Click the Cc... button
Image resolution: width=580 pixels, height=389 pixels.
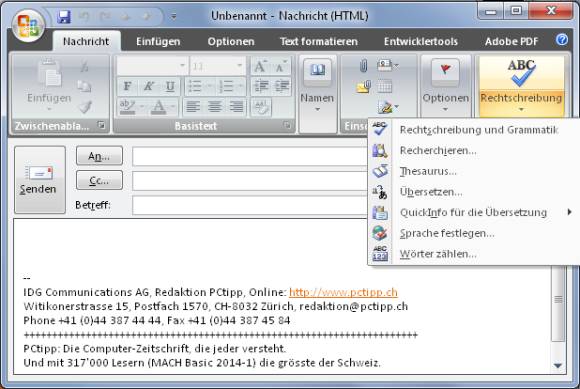tap(99, 180)
